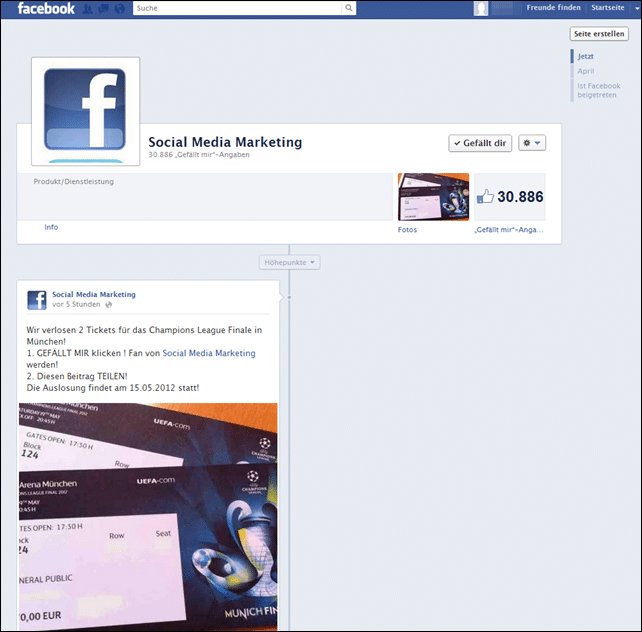
Task: Click the Social Media Marketing page title
Action: point(225,142)
